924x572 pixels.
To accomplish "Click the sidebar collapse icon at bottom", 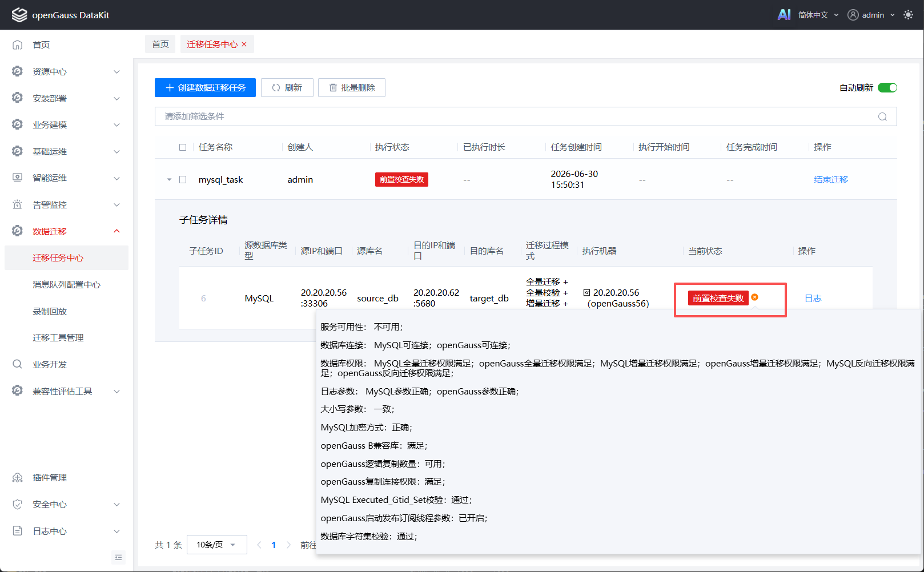I will coord(118,557).
